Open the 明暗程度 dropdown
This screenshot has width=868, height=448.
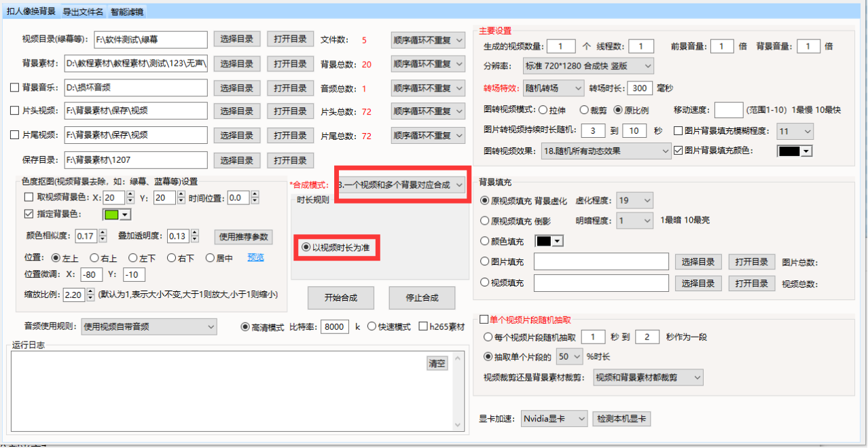[634, 221]
